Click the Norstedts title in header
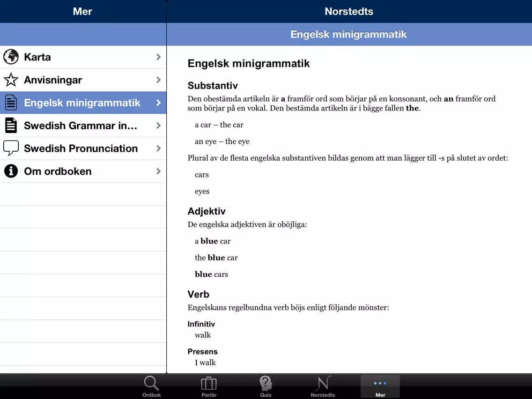532x399 pixels. pyautogui.click(x=349, y=11)
